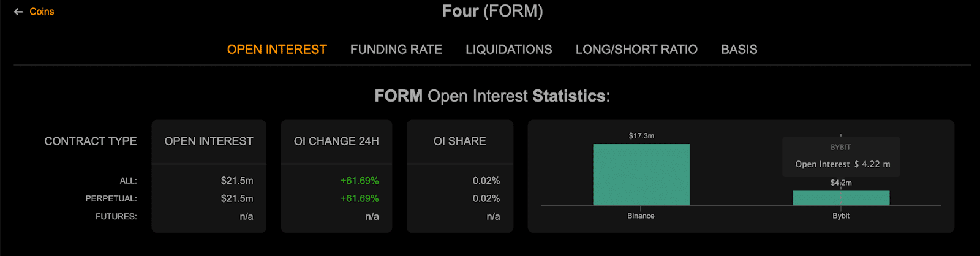
Task: Select the Long/Short Ratio tab
Action: pos(636,50)
